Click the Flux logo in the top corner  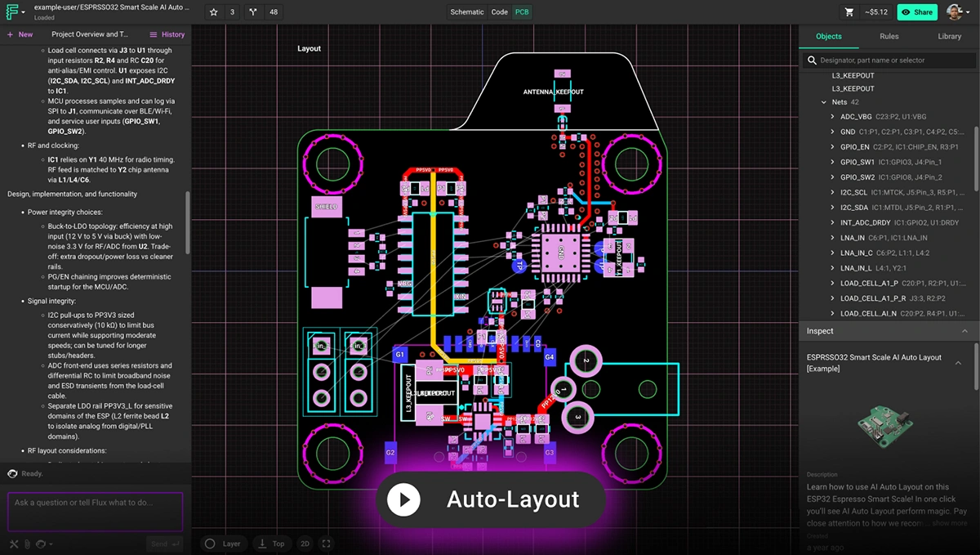coord(11,12)
